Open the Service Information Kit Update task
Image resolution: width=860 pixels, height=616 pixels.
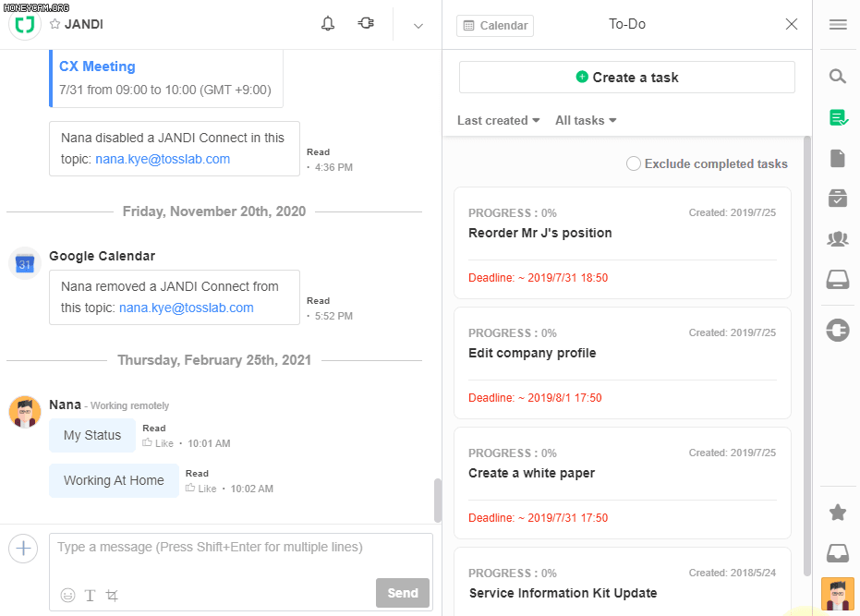[x=623, y=582]
